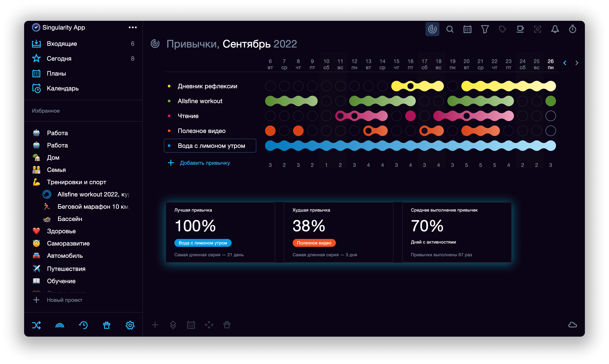Click the search magnifier icon
The height and width of the screenshot is (364, 609).
[450, 29]
